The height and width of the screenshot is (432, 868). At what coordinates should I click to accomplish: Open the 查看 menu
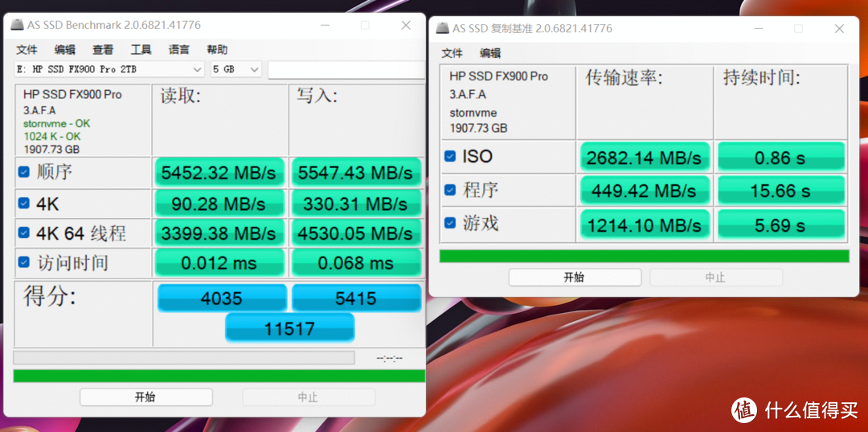coord(103,49)
